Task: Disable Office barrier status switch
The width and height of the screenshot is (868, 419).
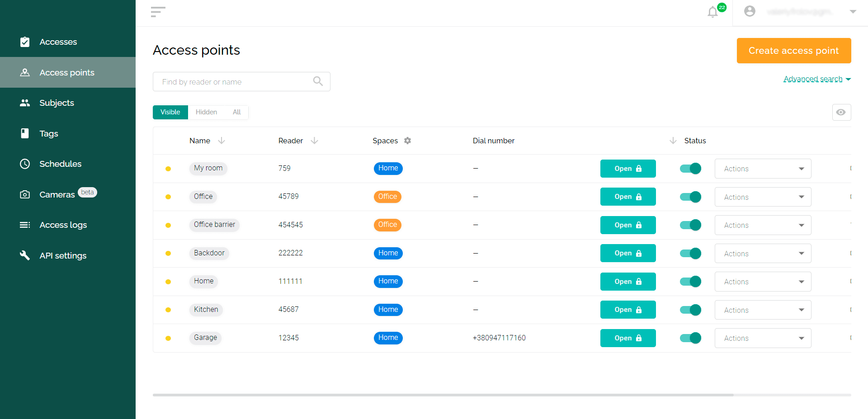Action: [x=690, y=225]
